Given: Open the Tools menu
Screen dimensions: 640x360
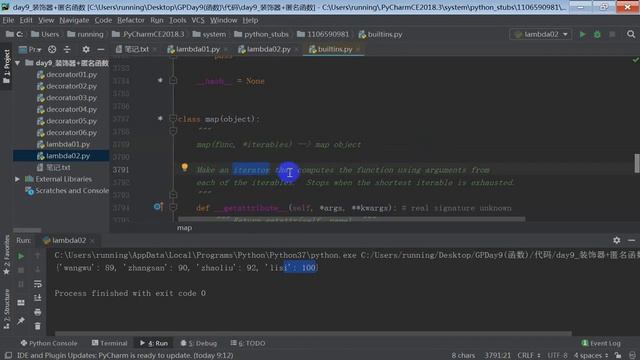Looking at the screenshot, I should pyautogui.click(x=178, y=20).
